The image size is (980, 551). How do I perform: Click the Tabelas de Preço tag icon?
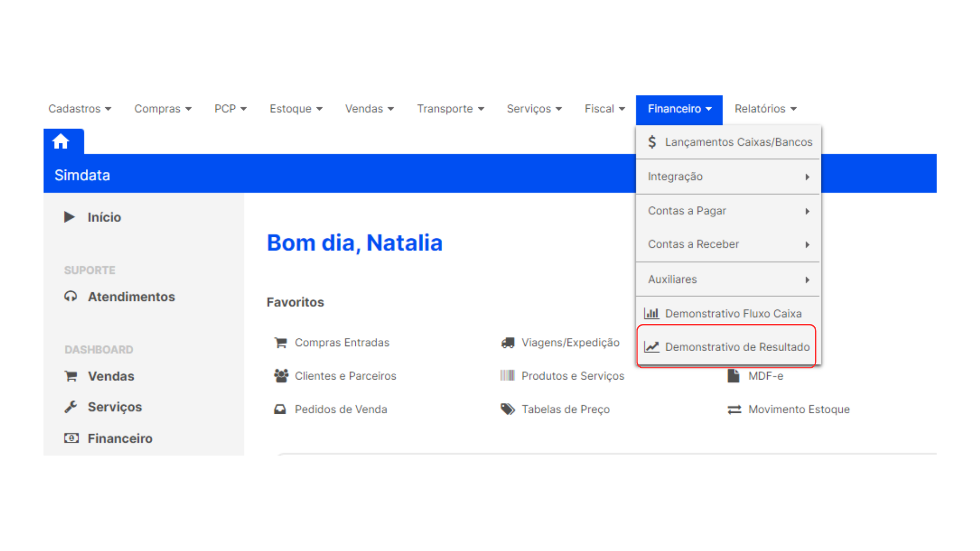pyautogui.click(x=507, y=409)
